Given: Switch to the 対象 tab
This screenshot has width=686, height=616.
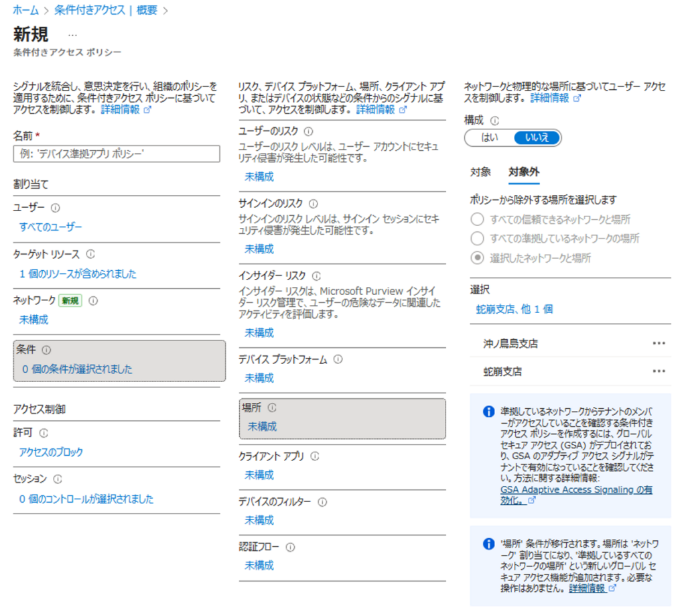Looking at the screenshot, I should pyautogui.click(x=480, y=172).
